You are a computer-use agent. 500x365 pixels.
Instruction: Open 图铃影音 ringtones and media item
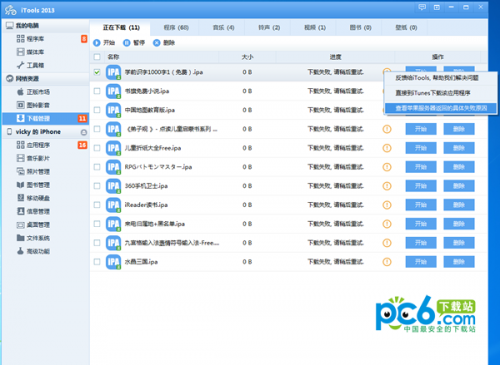[33, 105]
